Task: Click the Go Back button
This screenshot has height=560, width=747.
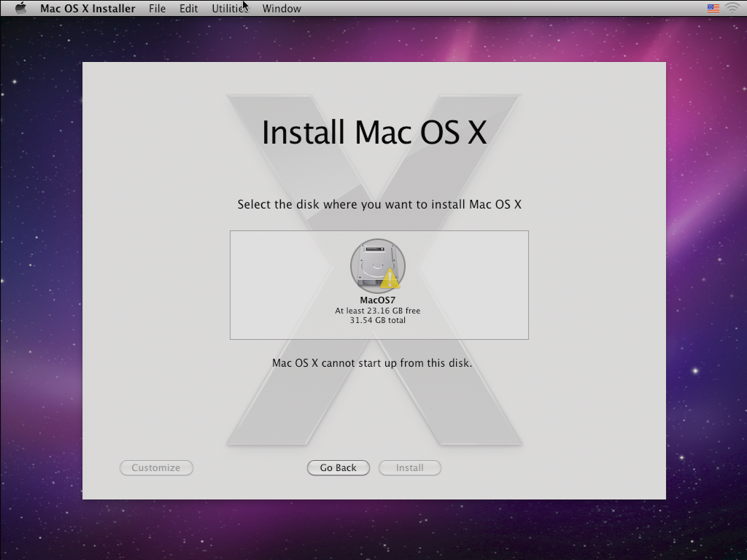Action: click(338, 467)
